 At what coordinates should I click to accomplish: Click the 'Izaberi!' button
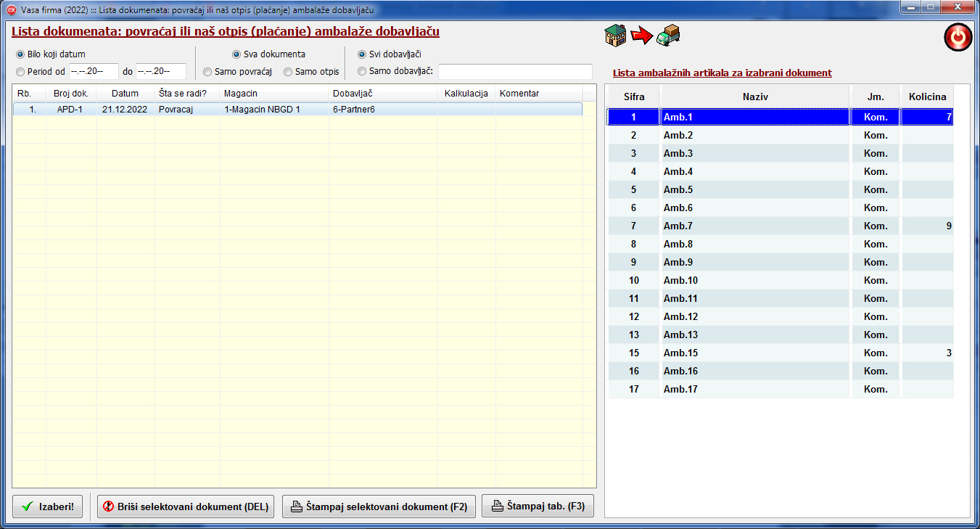(48, 507)
